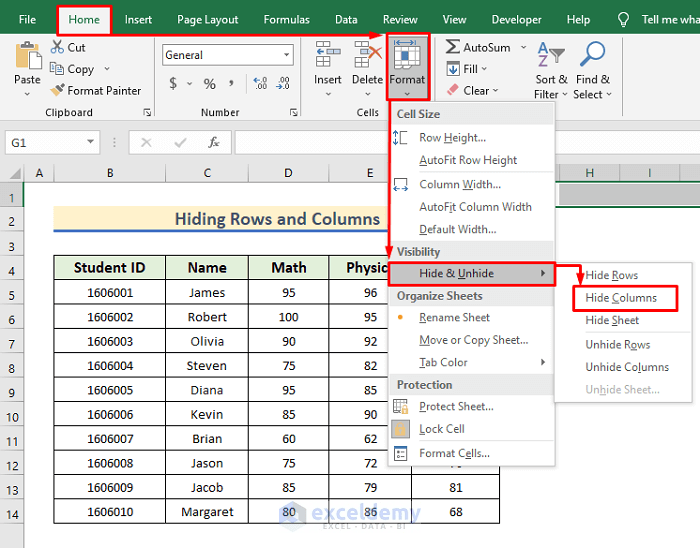The height and width of the screenshot is (548, 700).
Task: Expand the Paste options arrow
Action: pos(27,94)
